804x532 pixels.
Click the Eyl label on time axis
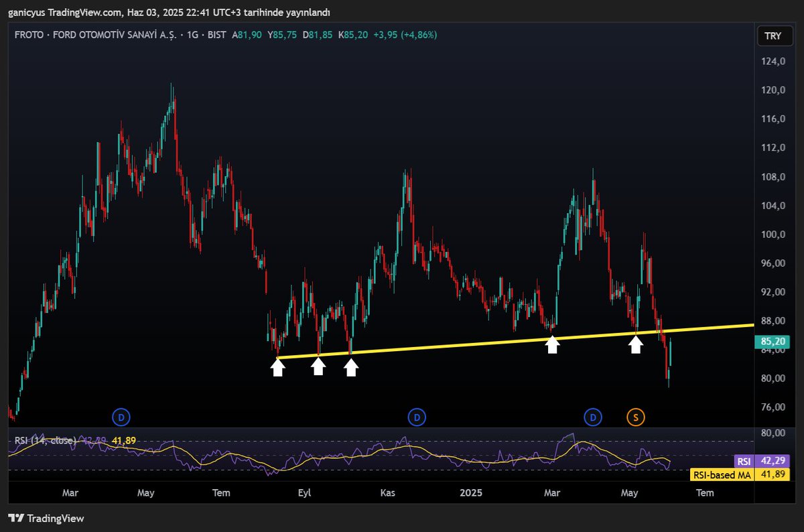coord(305,493)
